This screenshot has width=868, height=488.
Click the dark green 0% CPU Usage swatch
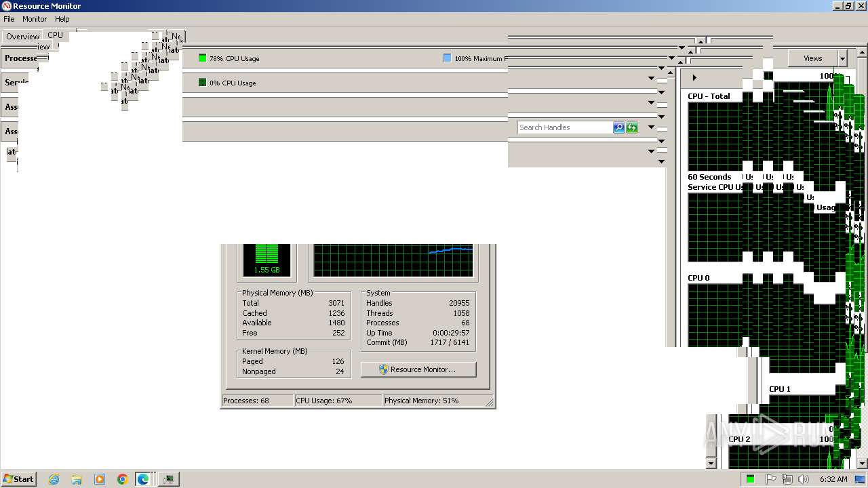point(202,83)
